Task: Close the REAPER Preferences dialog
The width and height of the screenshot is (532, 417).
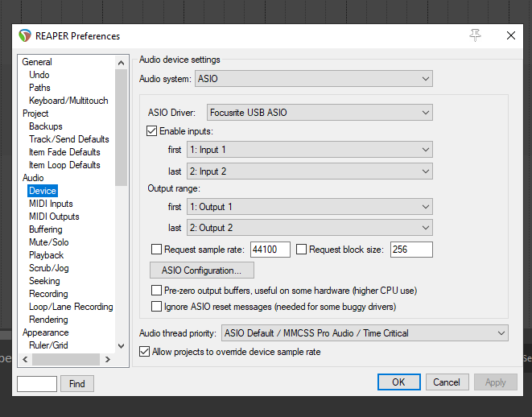Action: pyautogui.click(x=510, y=35)
